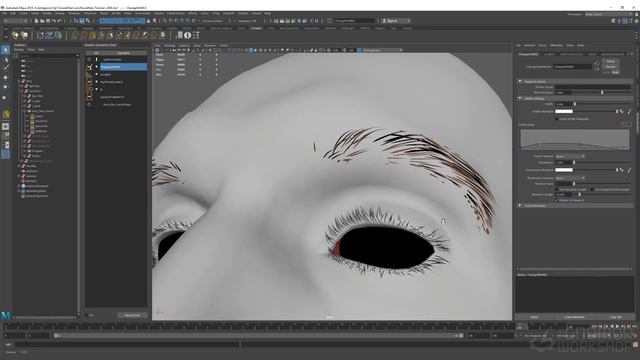This screenshot has width=640, height=360.
Task: Open the Help menu at main menu bar end
Action: click(x=267, y=13)
